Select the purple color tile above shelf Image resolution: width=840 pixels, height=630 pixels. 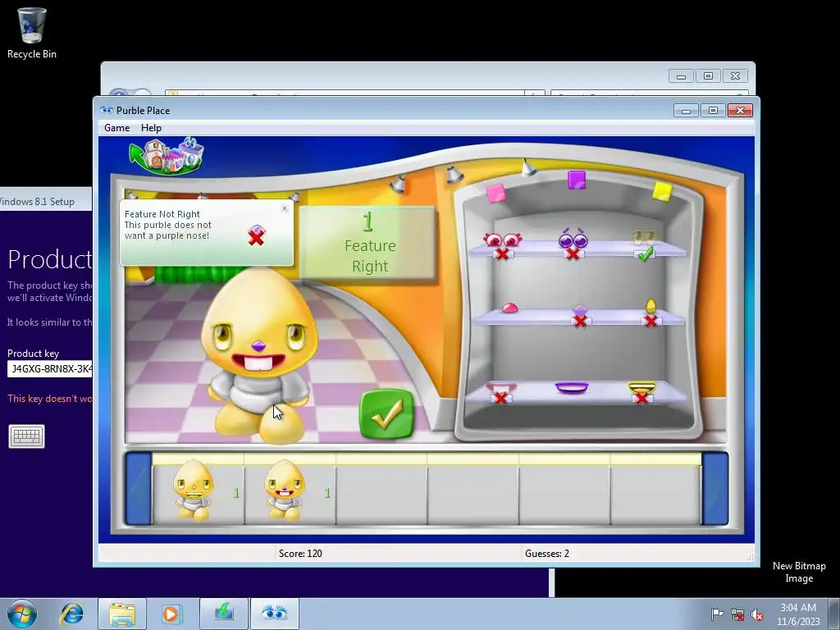click(577, 180)
